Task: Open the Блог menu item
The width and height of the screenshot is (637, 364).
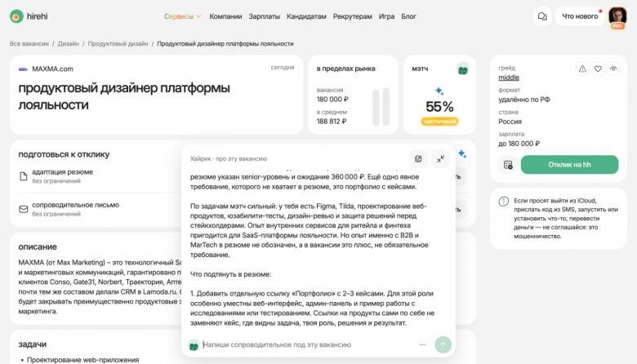Action: (408, 16)
